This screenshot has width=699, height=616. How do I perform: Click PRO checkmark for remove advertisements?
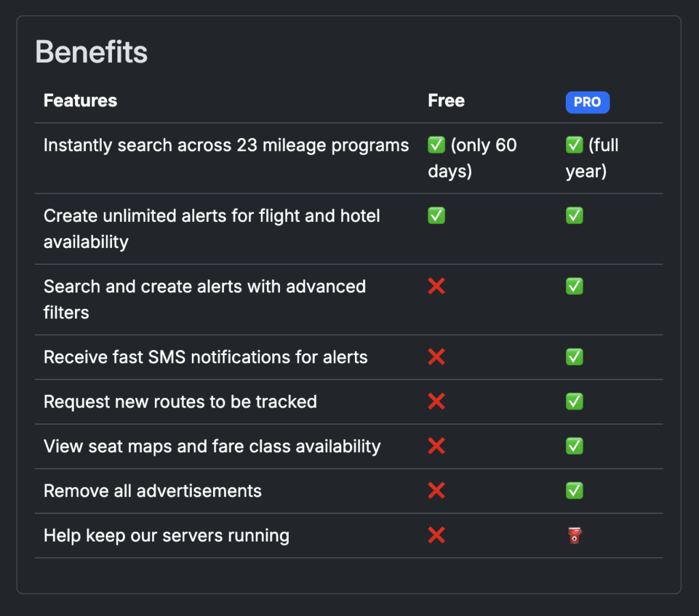click(574, 490)
